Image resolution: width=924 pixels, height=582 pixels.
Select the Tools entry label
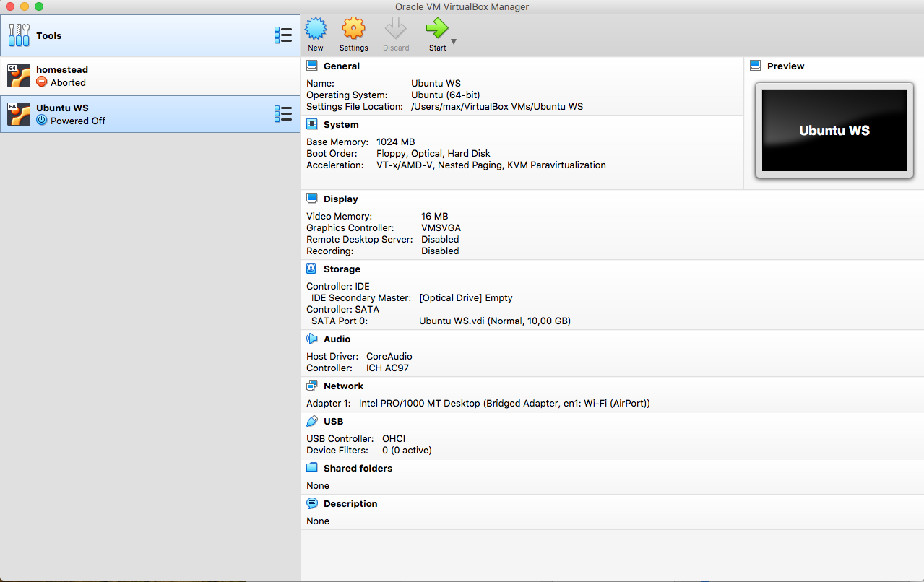[x=49, y=35]
